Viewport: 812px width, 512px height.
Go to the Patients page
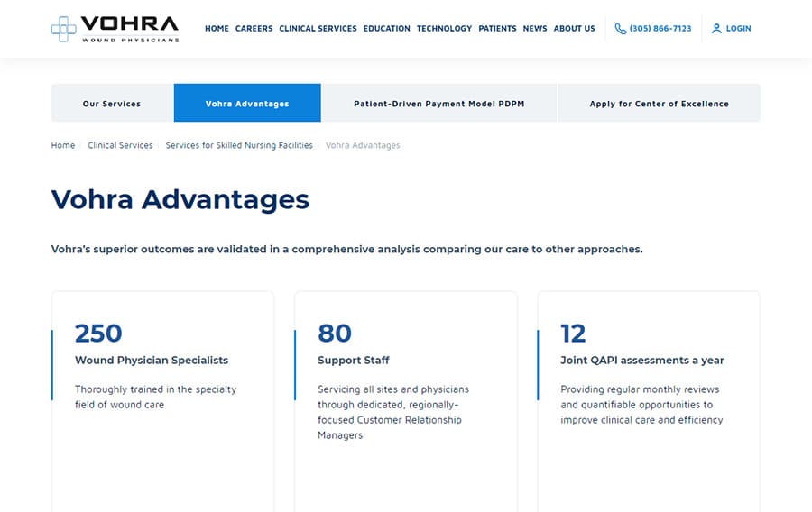[497, 29]
